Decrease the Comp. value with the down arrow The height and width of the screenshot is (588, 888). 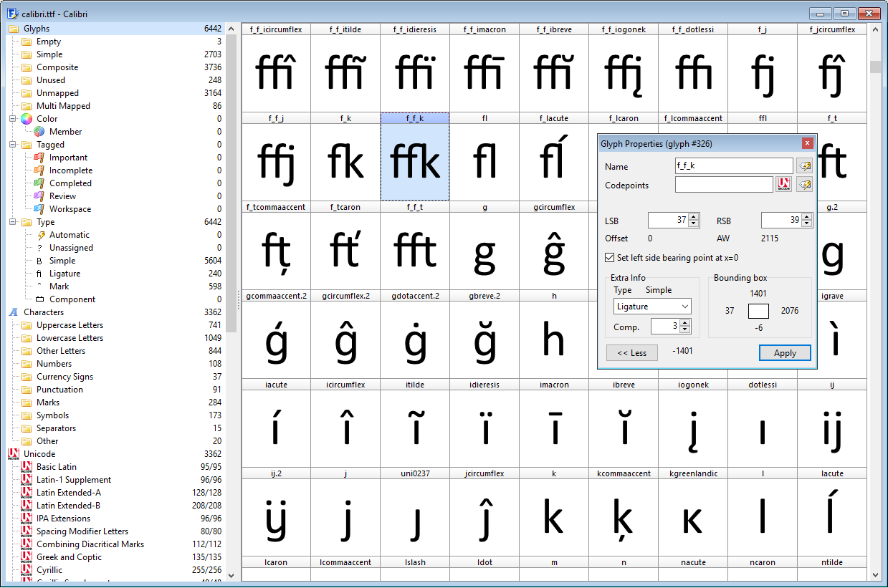[686, 330]
